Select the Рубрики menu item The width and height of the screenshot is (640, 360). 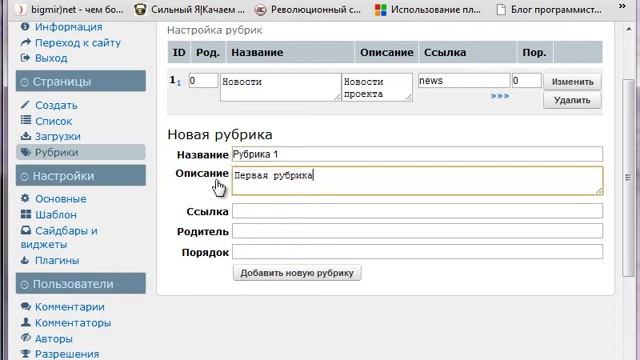pos(81,152)
